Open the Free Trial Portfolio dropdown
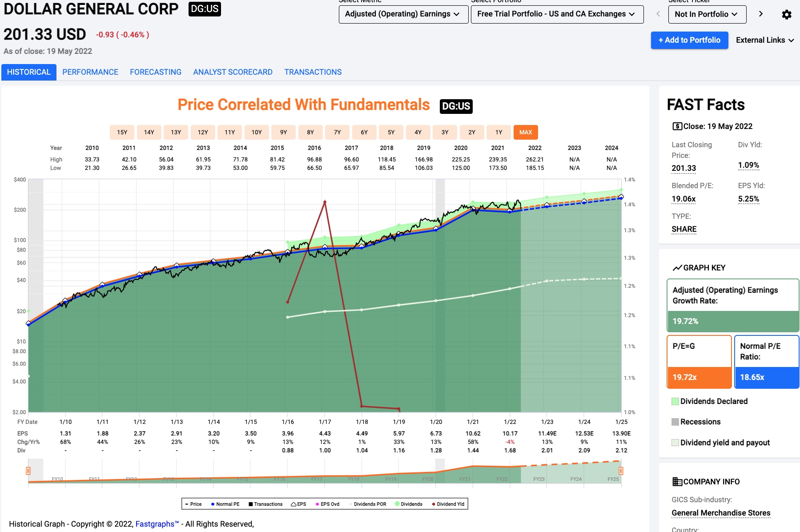 pyautogui.click(x=557, y=14)
